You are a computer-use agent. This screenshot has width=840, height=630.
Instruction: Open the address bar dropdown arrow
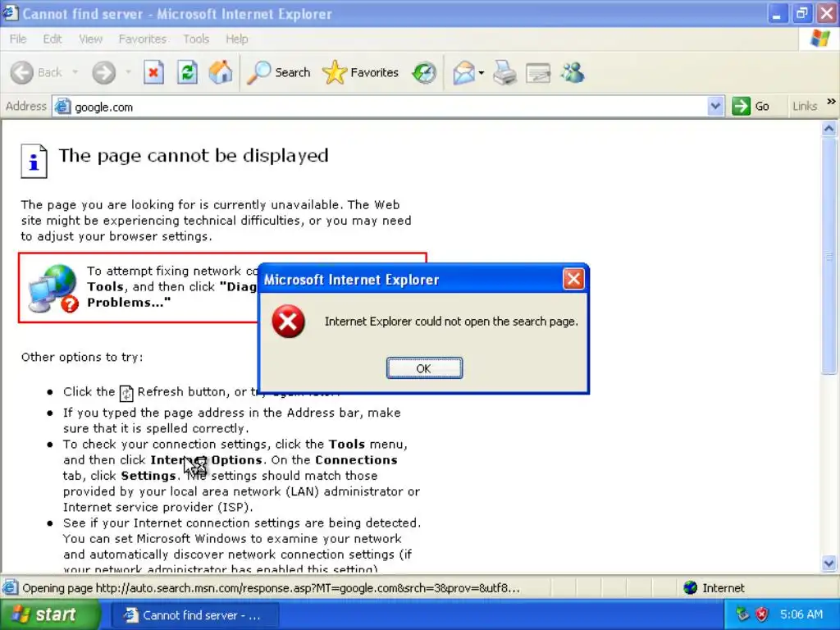coord(715,106)
